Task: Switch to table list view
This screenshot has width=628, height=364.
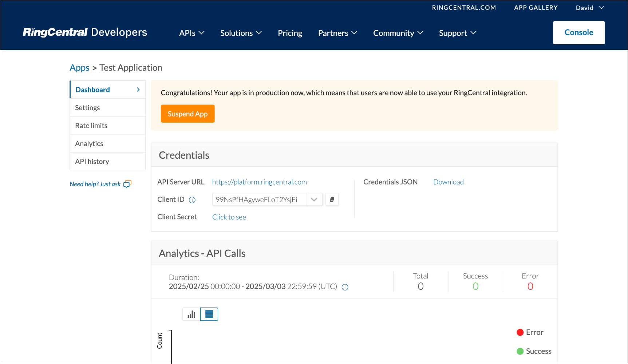Action: click(209, 314)
